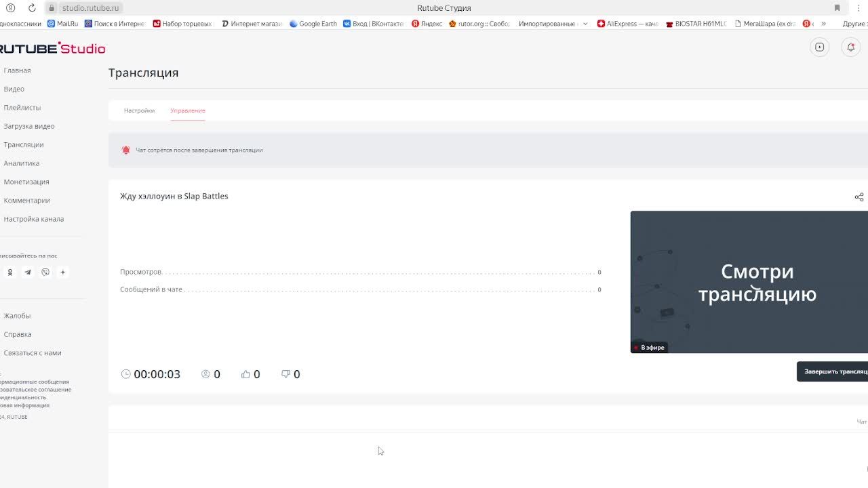Viewport: 868px width, 488px height.
Task: Click the thumbs-up likes counter icon
Action: click(245, 374)
